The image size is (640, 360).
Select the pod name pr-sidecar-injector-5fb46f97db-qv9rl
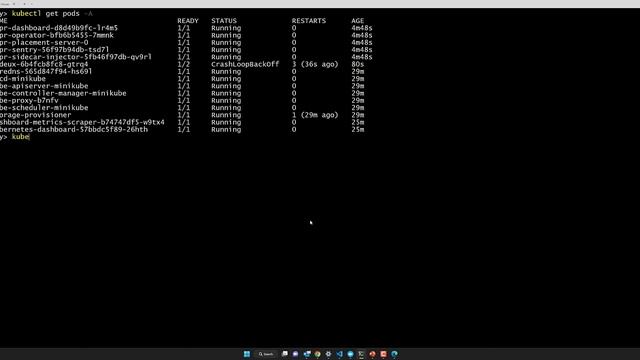(x=76, y=57)
